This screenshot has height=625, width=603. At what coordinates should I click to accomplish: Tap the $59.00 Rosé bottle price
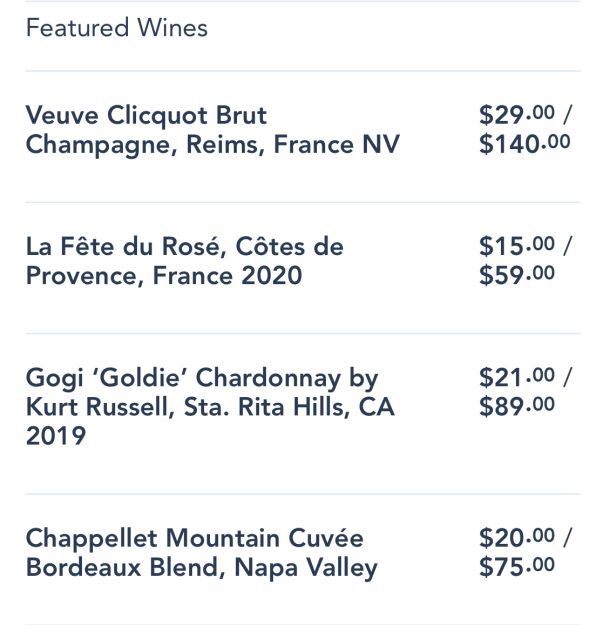point(517,275)
